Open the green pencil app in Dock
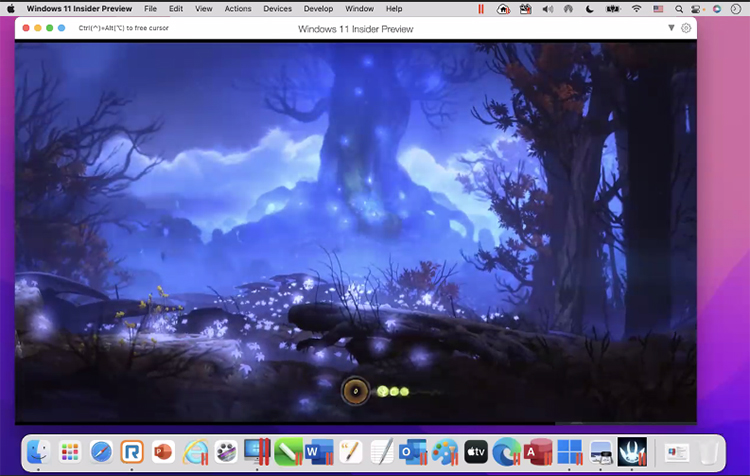The image size is (750, 476). tap(288, 452)
